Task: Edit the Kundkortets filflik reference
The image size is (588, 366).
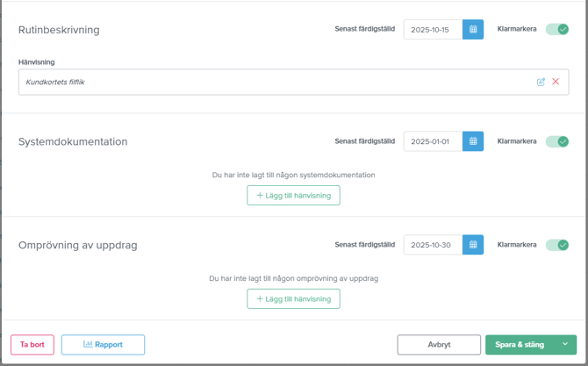Action: 541,82
